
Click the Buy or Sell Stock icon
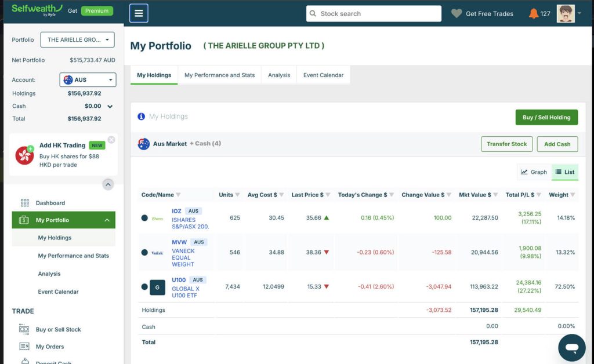pos(24,329)
